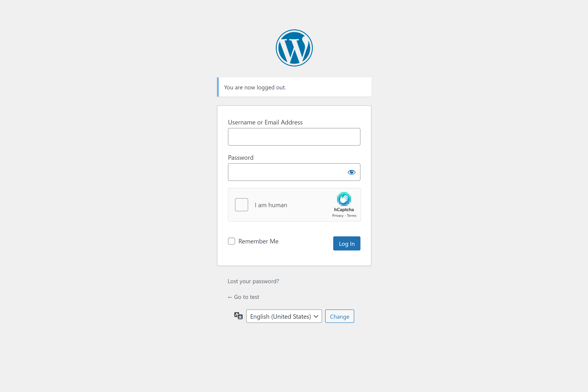
Task: Click the Change language button
Action: (x=339, y=316)
